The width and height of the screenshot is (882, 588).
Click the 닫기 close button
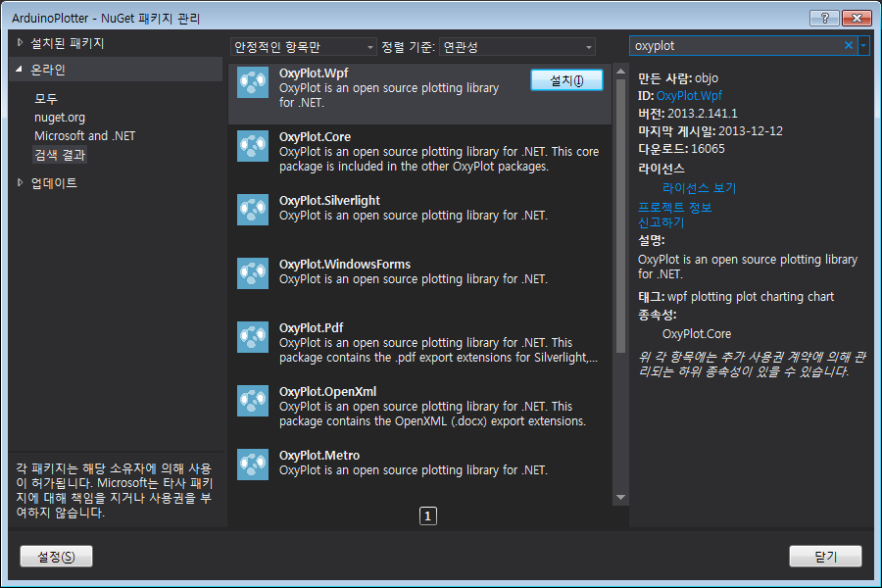point(825,557)
